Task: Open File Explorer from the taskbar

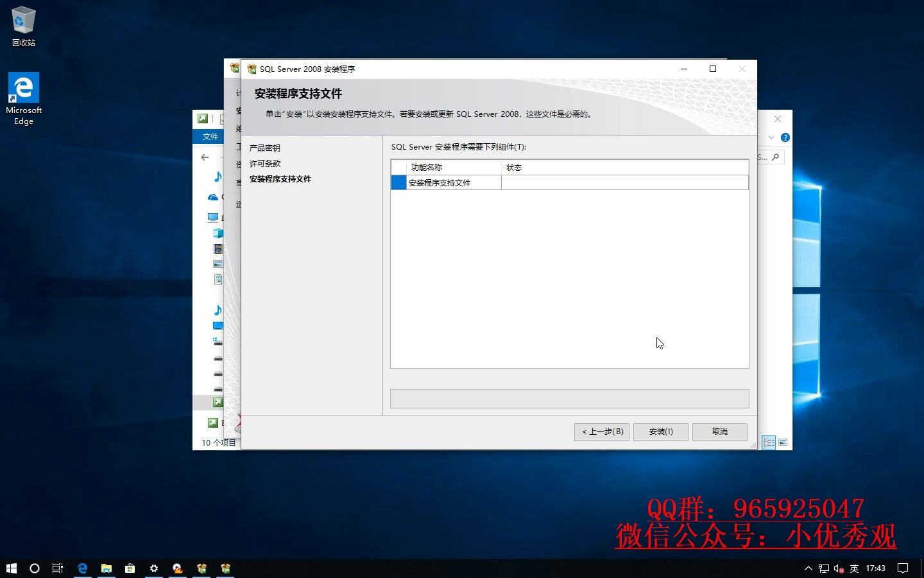Action: pyautogui.click(x=107, y=568)
